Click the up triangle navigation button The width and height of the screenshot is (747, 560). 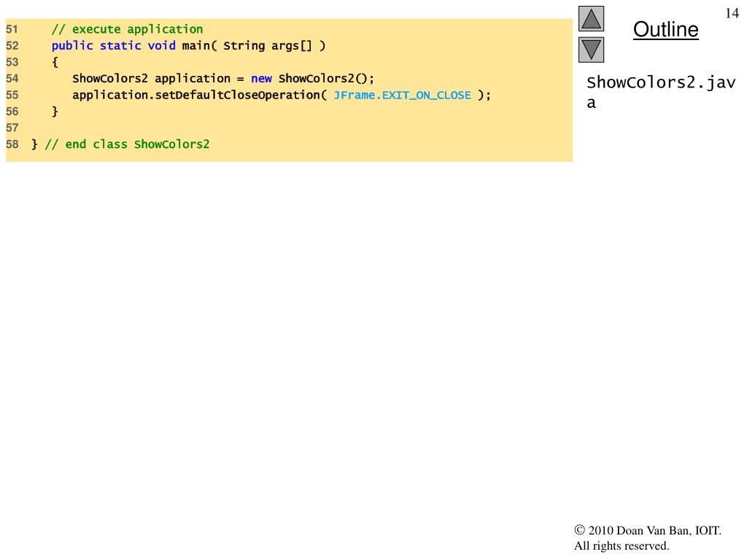(591, 19)
